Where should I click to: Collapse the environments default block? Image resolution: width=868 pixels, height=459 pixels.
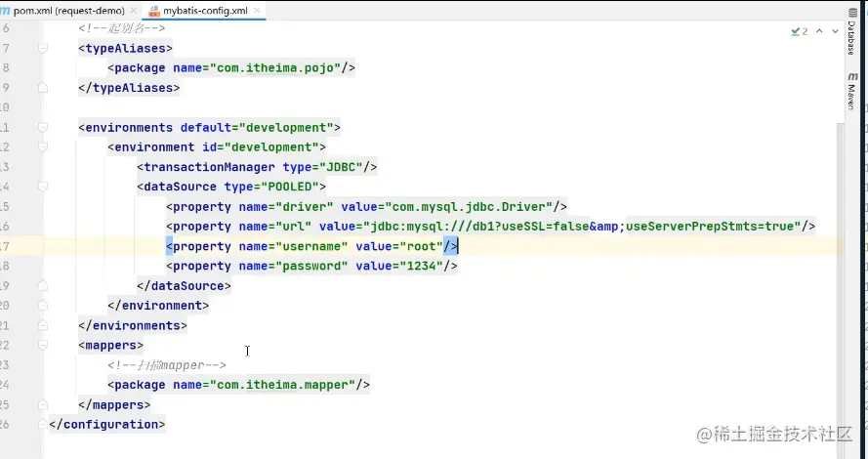coord(43,128)
